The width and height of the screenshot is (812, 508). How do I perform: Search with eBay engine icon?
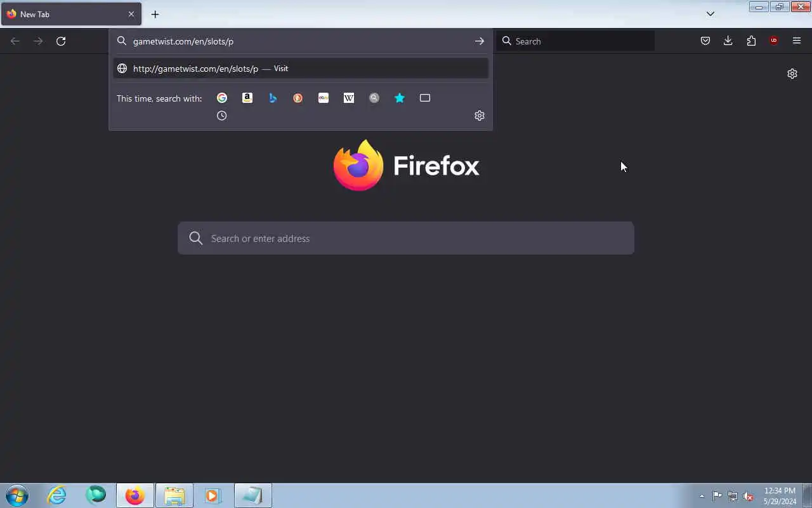[x=324, y=98]
